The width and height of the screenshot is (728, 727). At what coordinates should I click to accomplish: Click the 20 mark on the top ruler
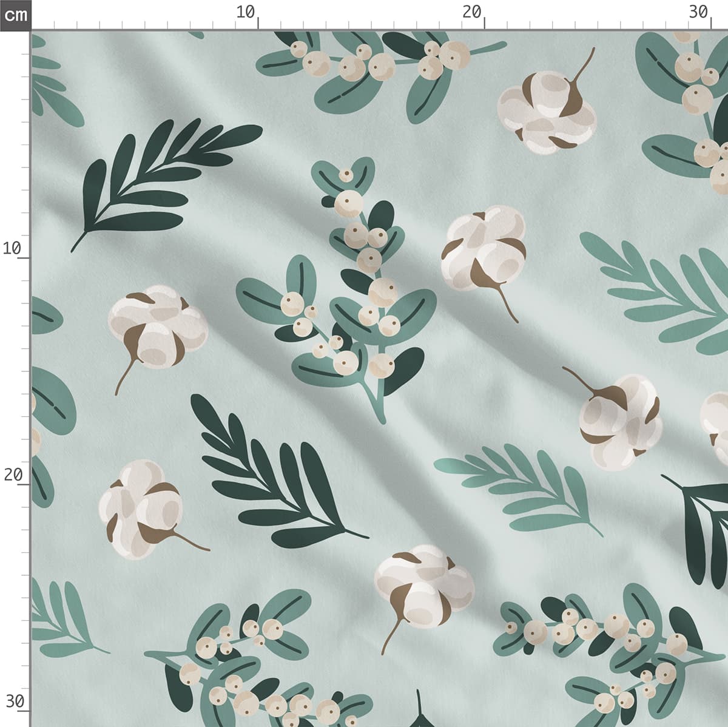[471, 12]
